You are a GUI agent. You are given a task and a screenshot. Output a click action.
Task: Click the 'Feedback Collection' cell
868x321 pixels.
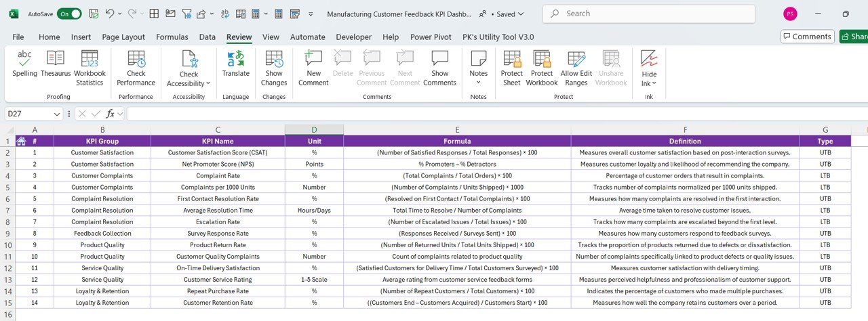click(102, 233)
